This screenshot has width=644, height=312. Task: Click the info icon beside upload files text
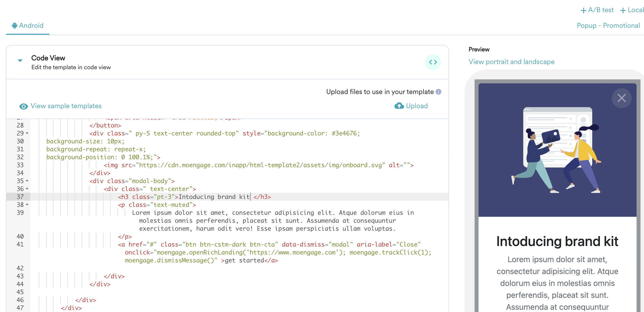[x=438, y=92]
